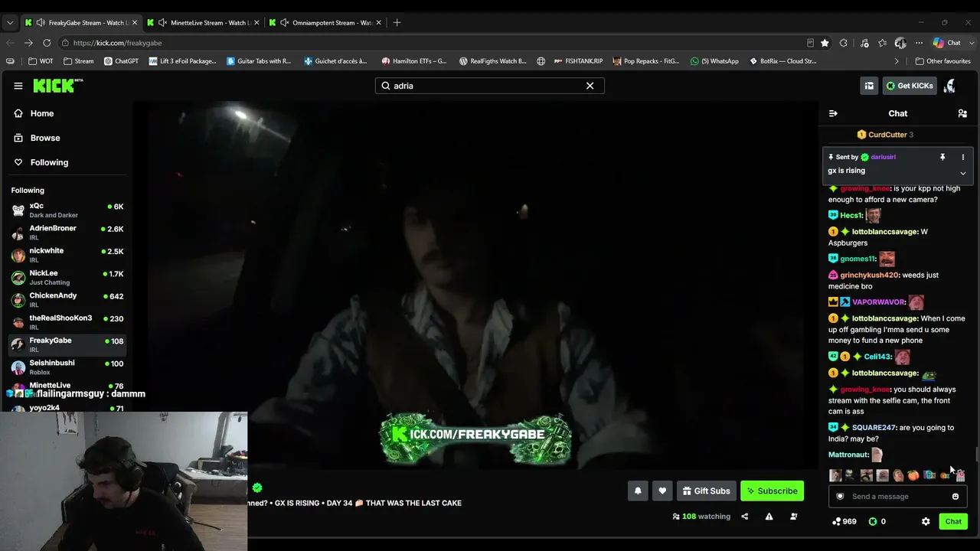Click the Send a message field
Image resolution: width=980 pixels, height=551 pixels.
coord(898,497)
